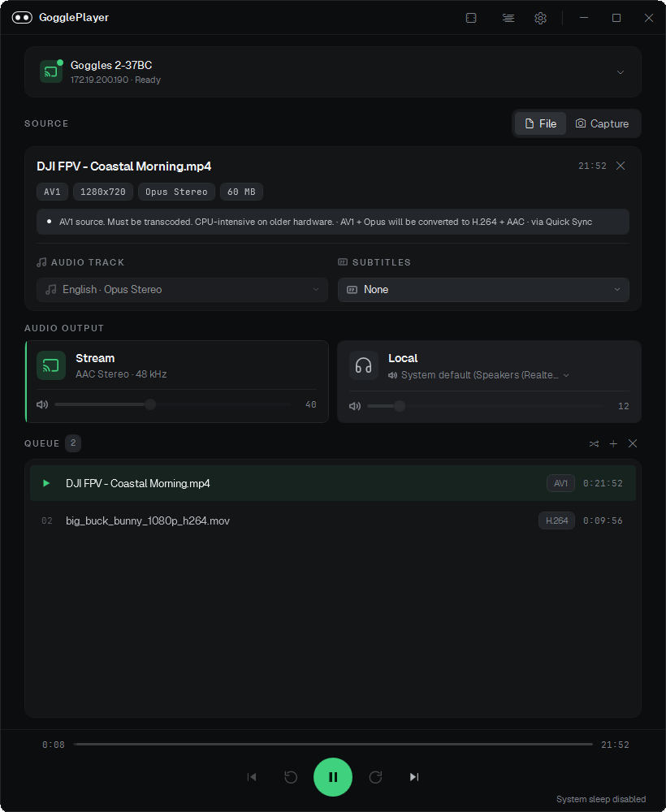Screen dimensions: 666x812
Task: Mute the Local volume speaker icon
Action: click(x=355, y=406)
